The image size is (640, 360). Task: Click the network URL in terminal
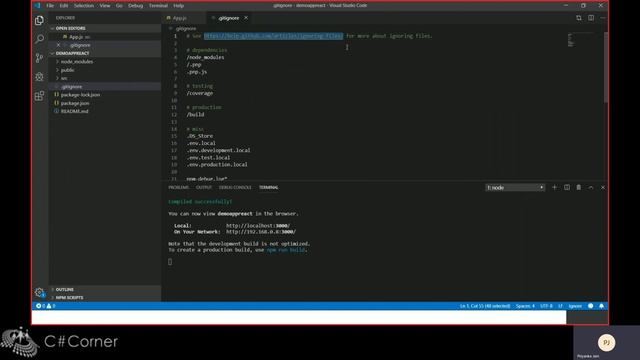tap(261, 232)
